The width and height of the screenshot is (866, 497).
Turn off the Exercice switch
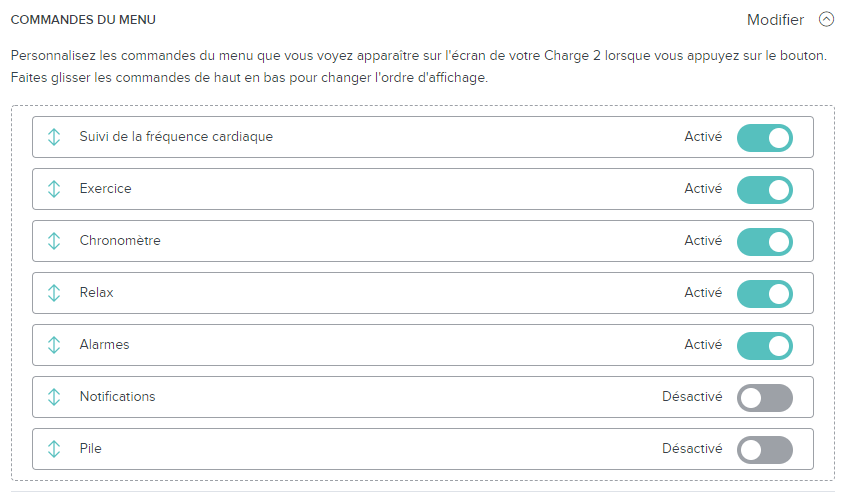click(x=764, y=189)
